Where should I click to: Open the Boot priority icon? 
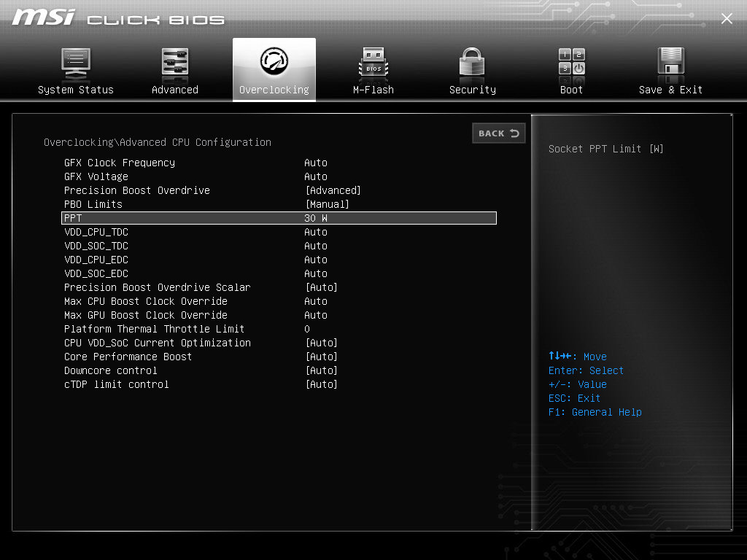(571, 63)
